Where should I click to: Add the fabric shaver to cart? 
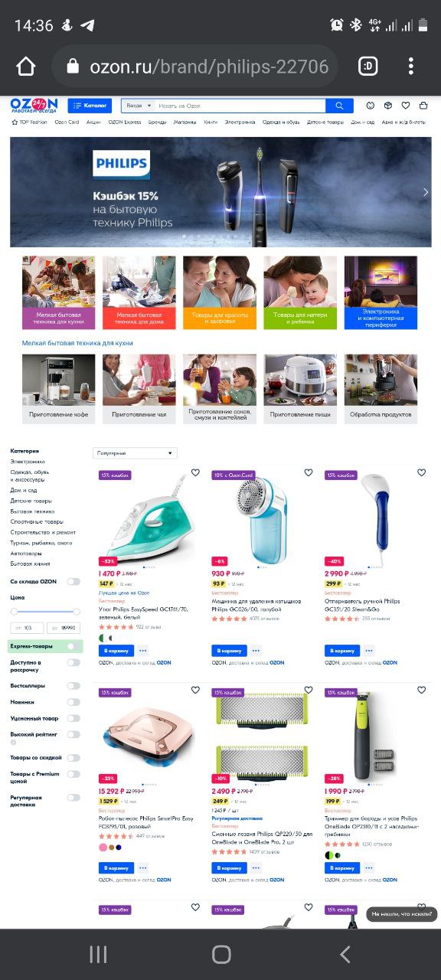(x=229, y=650)
